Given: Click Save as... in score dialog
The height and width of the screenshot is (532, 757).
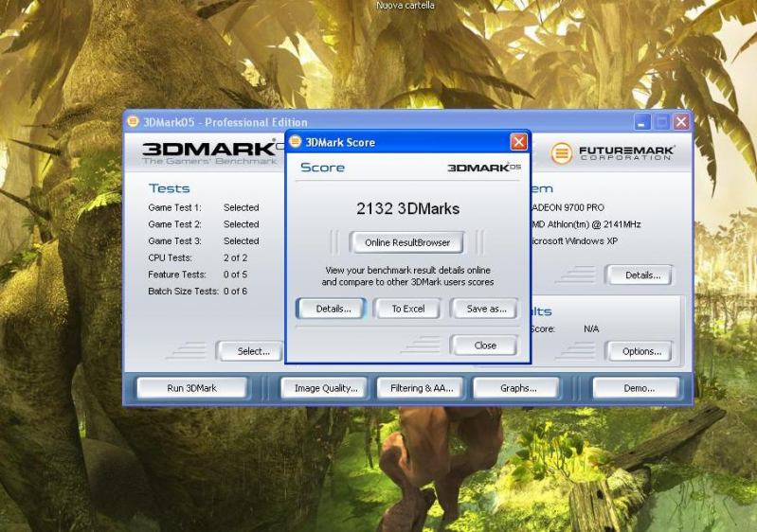Looking at the screenshot, I should tap(485, 309).
